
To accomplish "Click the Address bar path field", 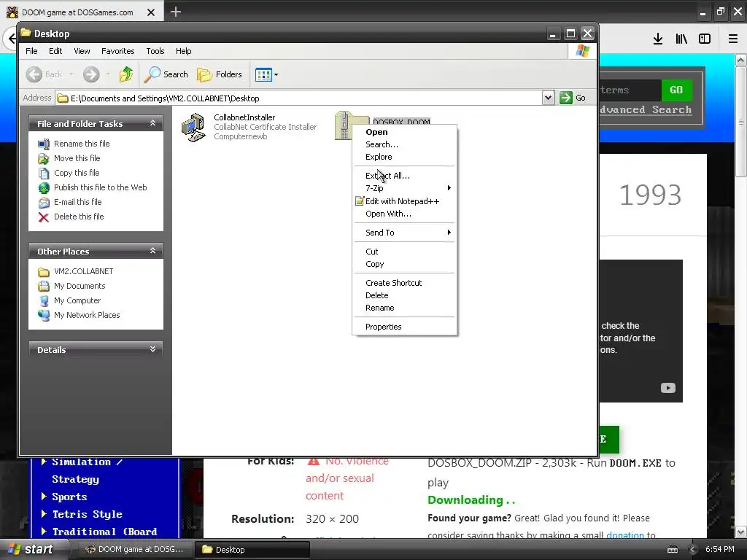I will coord(299,98).
